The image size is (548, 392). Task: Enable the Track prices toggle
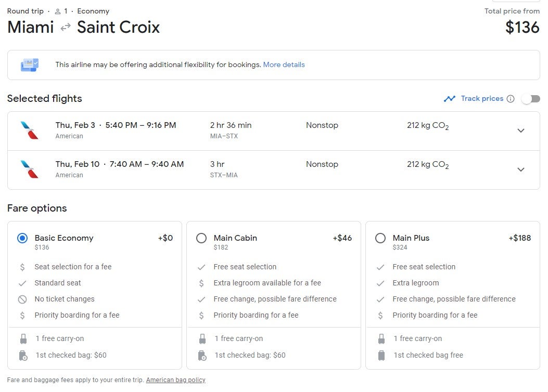[531, 98]
